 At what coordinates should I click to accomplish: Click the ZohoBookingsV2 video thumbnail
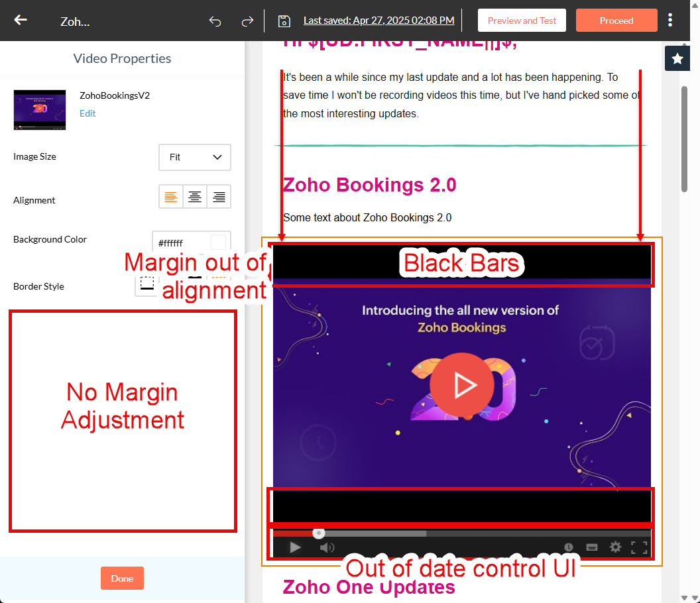tap(40, 110)
